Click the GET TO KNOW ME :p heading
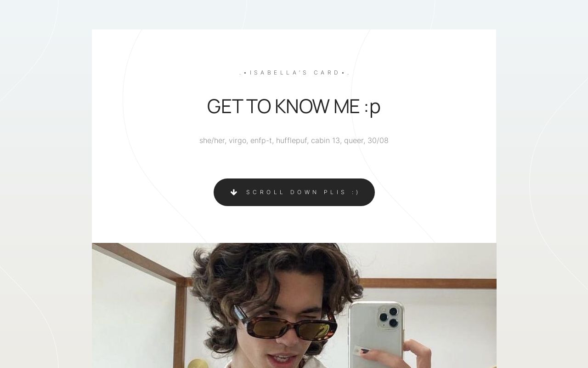Image resolution: width=588 pixels, height=368 pixels. (x=294, y=106)
